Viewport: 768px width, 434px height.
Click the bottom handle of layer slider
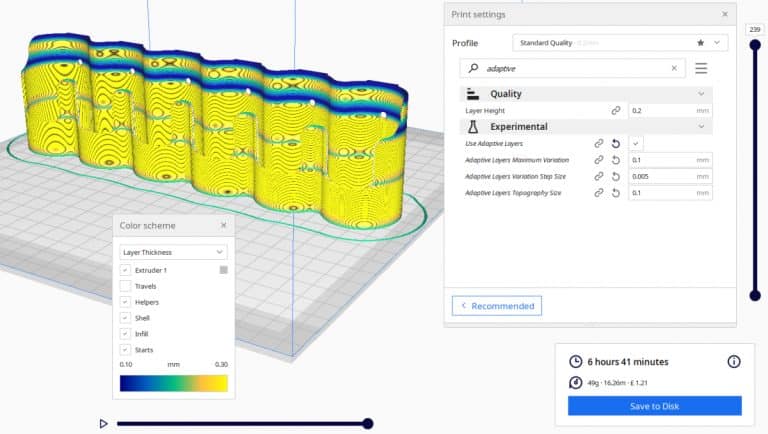(x=755, y=295)
